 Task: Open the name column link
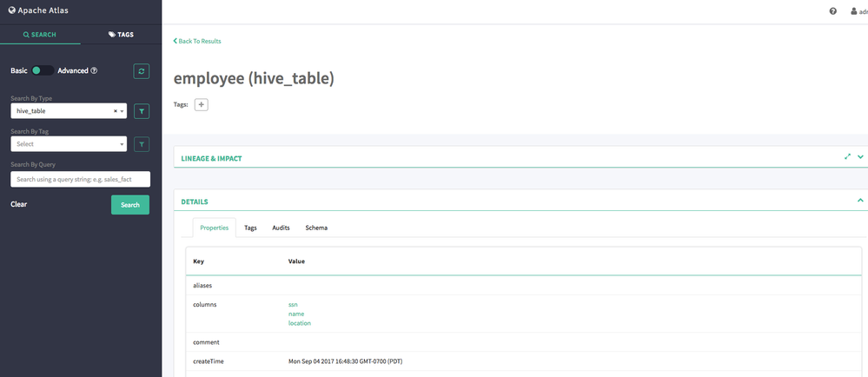[296, 314]
